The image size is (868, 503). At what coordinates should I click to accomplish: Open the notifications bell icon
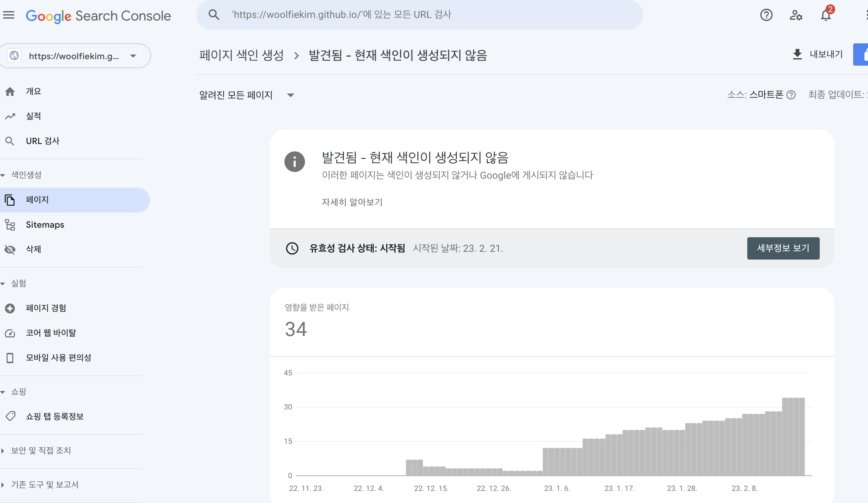click(826, 15)
